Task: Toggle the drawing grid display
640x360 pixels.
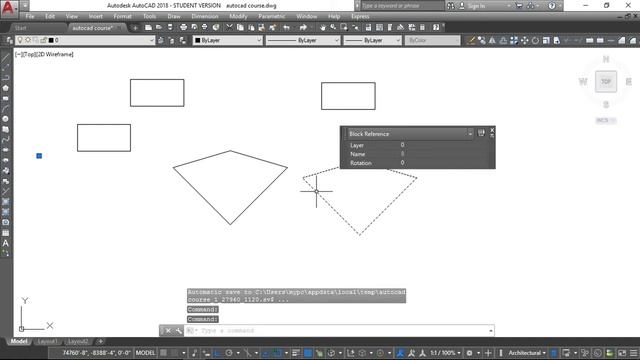Action: pos(163,353)
